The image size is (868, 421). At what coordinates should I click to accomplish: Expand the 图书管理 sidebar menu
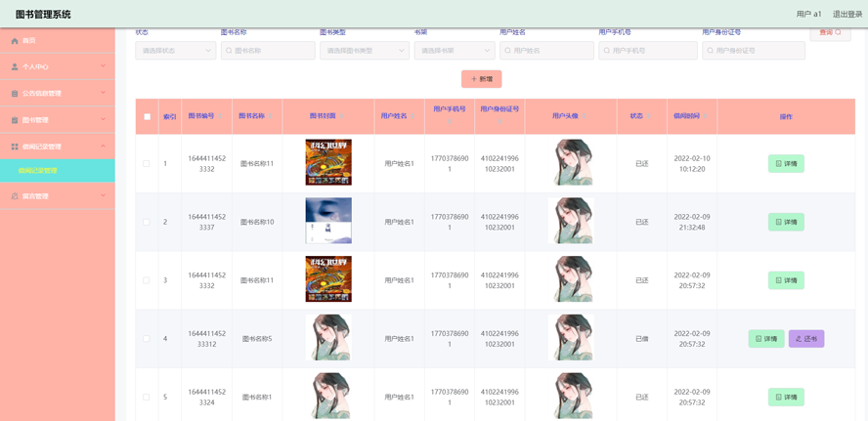point(57,120)
